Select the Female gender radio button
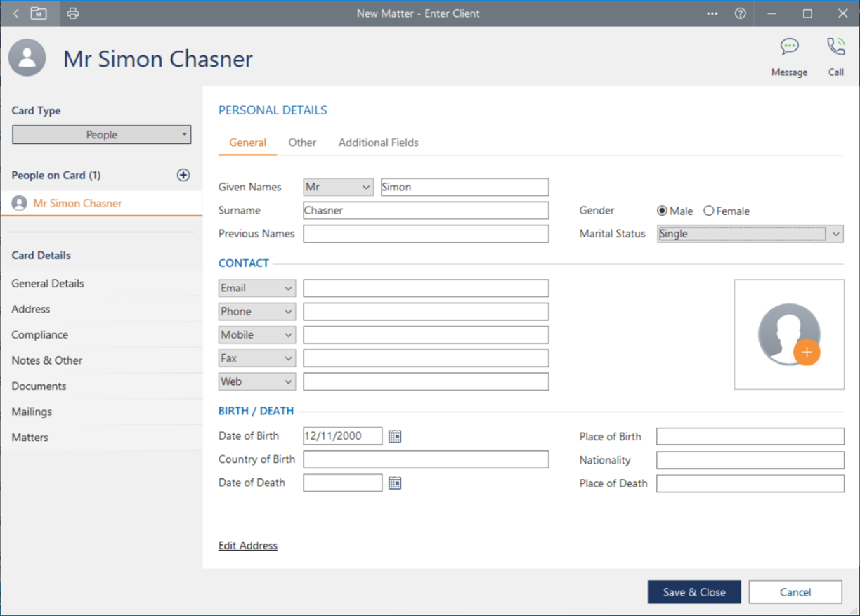 (x=708, y=211)
